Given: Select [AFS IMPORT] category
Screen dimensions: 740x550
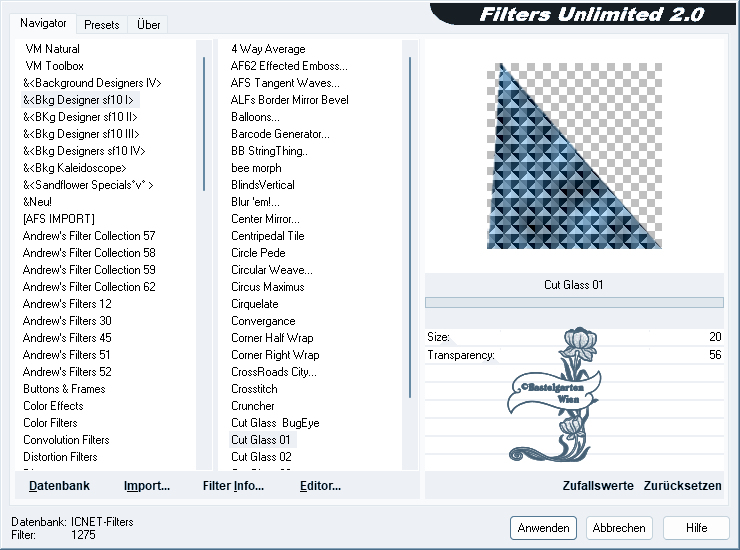Looking at the screenshot, I should [x=59, y=219].
